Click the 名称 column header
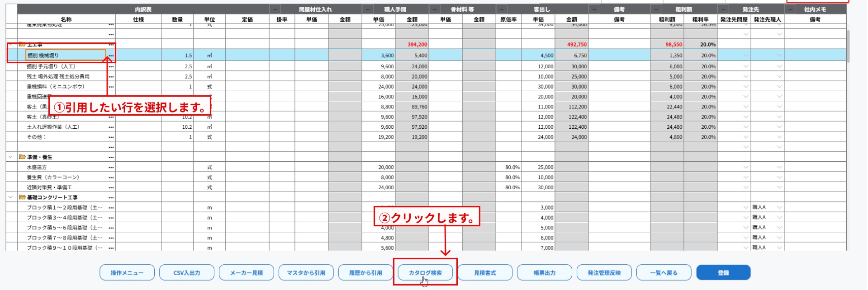The height and width of the screenshot is (290, 868). point(66,19)
